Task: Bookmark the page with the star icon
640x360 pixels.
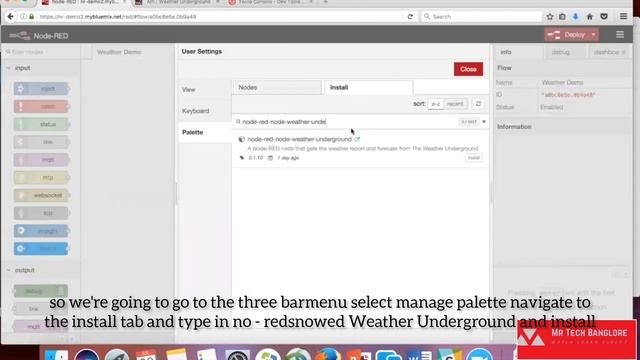Action: (550, 17)
